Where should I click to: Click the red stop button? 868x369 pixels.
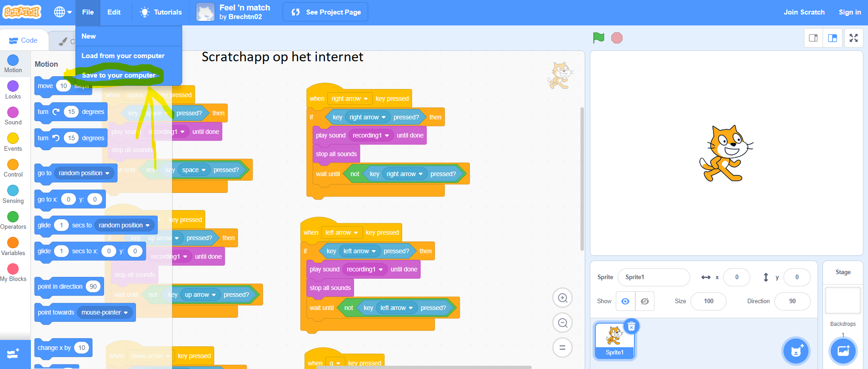point(617,38)
